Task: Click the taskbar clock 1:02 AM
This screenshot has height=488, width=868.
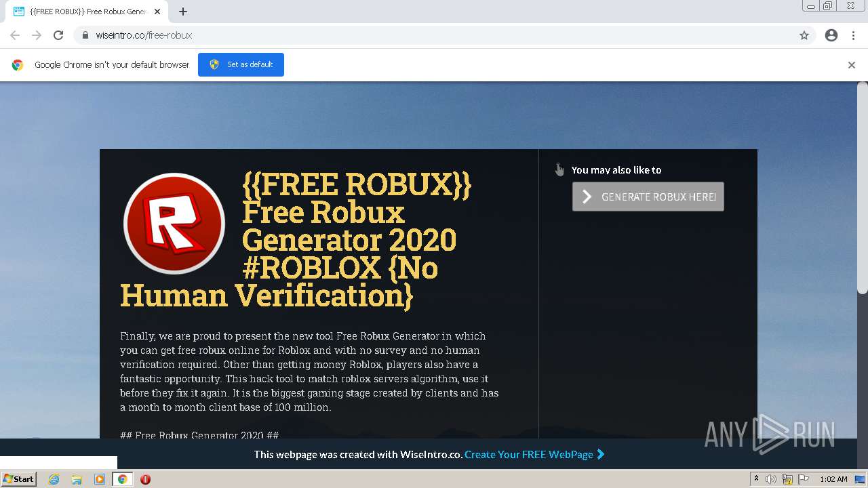Action: [833, 479]
